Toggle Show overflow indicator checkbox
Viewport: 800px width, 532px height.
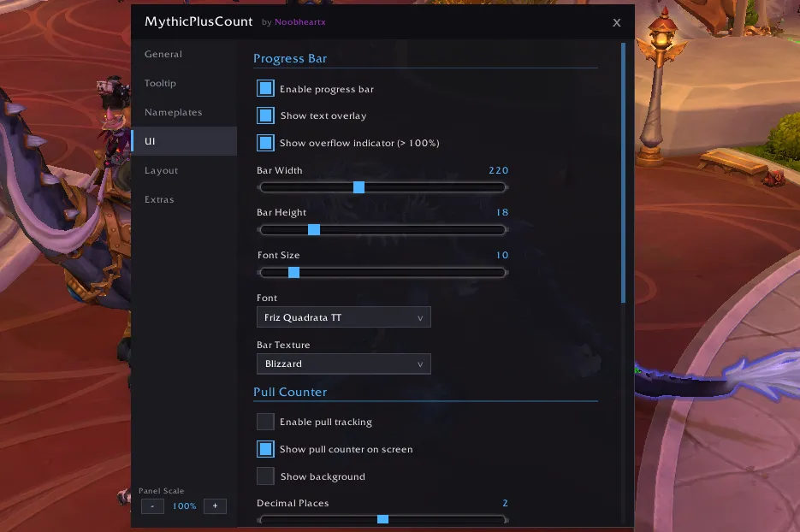[x=265, y=143]
